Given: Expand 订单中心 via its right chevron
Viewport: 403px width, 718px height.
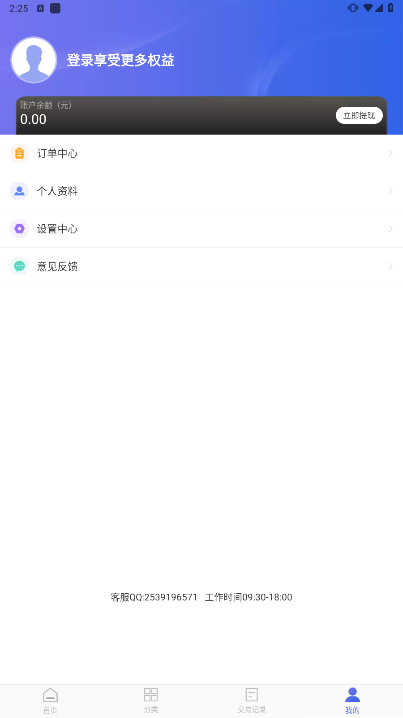Looking at the screenshot, I should coord(391,153).
